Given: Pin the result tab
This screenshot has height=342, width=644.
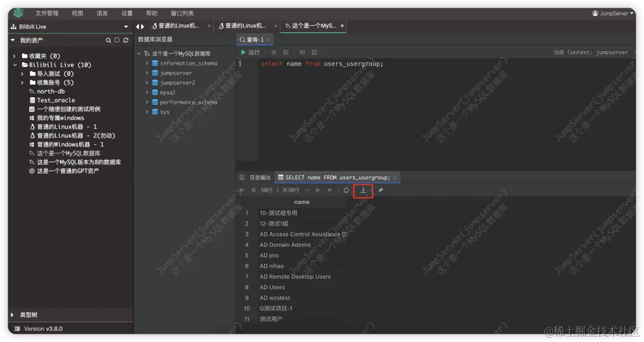Looking at the screenshot, I should (380, 190).
